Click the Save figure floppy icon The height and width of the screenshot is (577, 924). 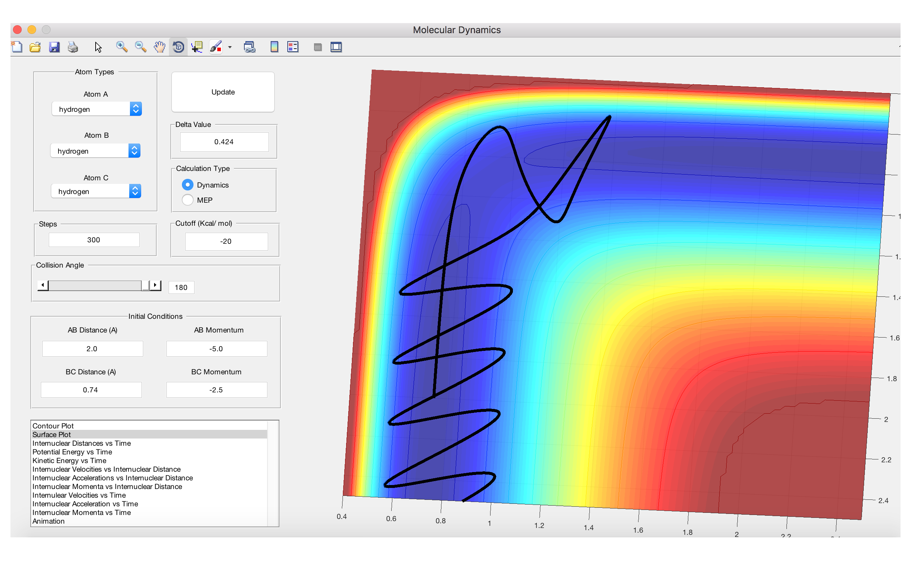(54, 47)
